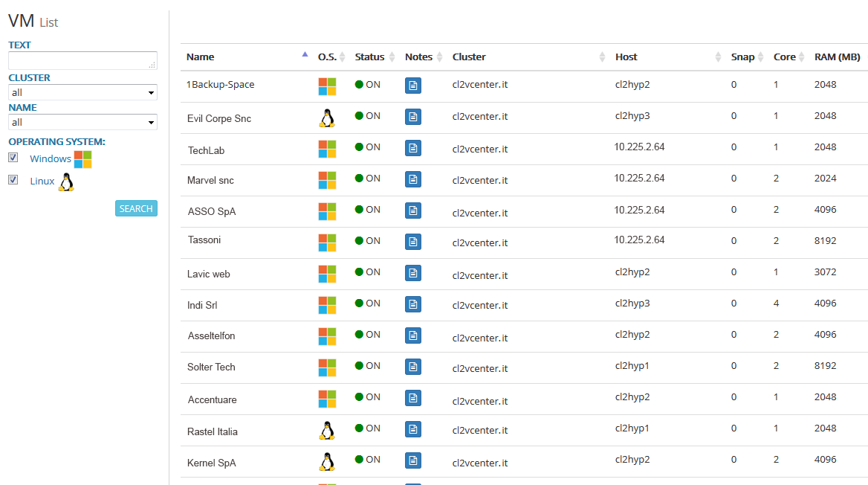
Task: Uncheck the Windows operating system checkbox
Action: [13, 158]
